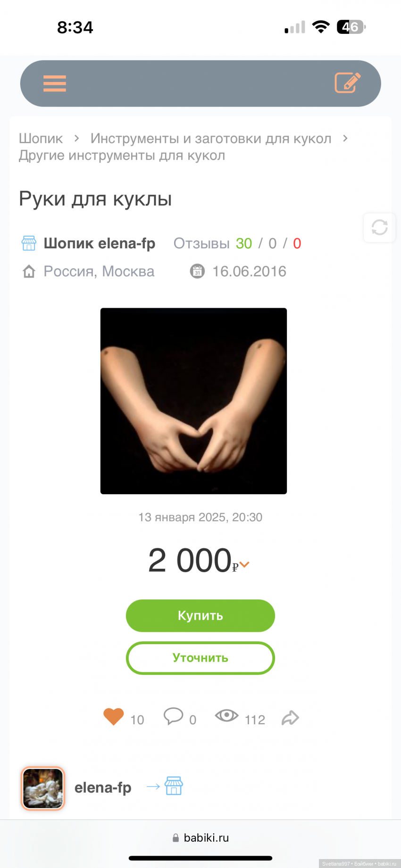Tap the orange heart like icon
The image size is (401, 868).
click(113, 717)
